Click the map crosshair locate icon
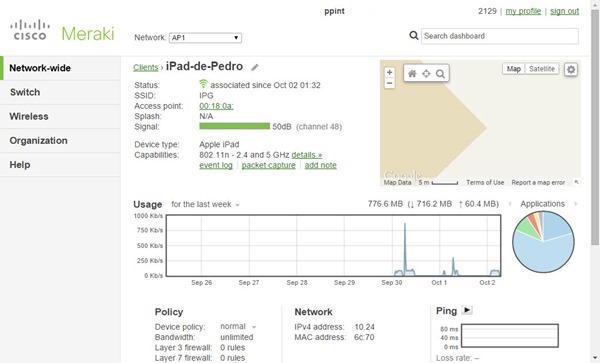The height and width of the screenshot is (363, 600). (x=426, y=73)
